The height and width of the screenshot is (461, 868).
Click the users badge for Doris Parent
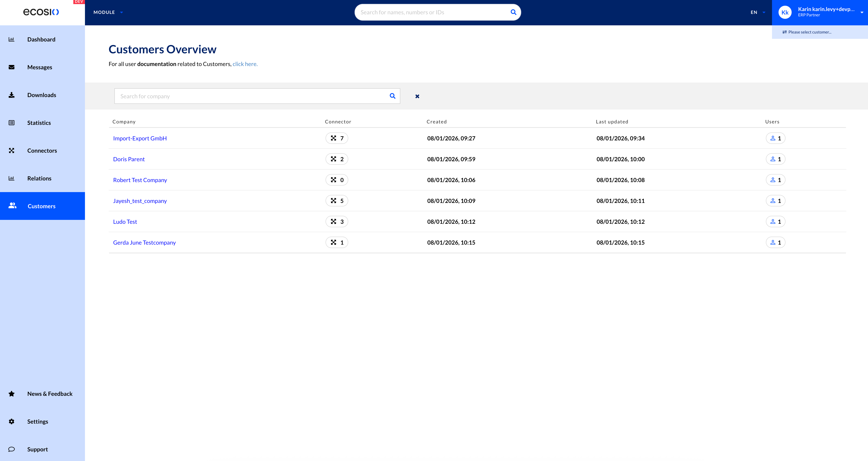[775, 159]
